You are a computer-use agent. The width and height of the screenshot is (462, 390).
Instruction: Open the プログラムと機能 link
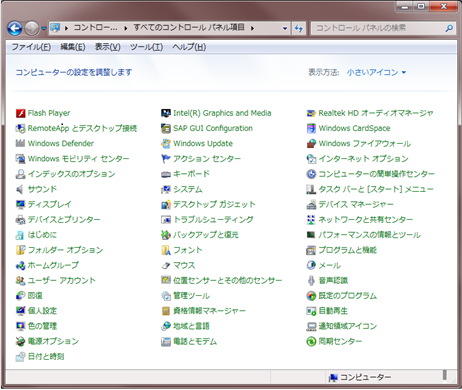pos(348,250)
